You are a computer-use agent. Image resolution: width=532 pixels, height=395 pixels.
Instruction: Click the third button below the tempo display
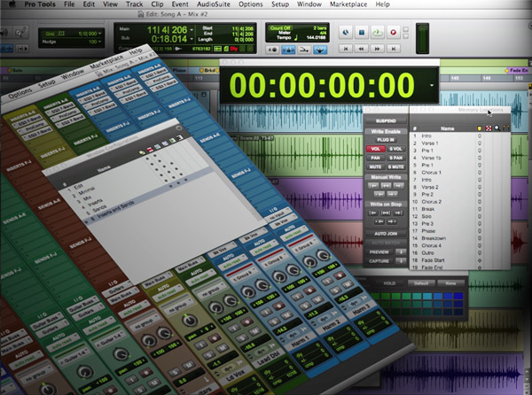[x=304, y=50]
